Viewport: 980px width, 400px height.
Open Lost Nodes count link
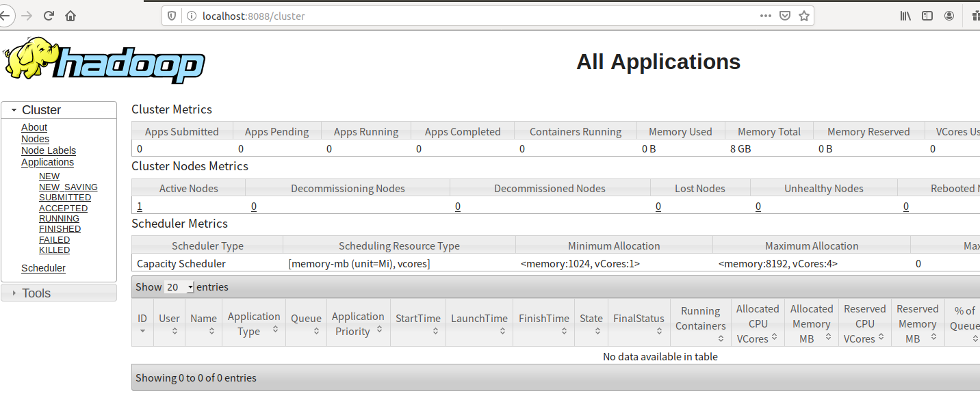pyautogui.click(x=658, y=206)
